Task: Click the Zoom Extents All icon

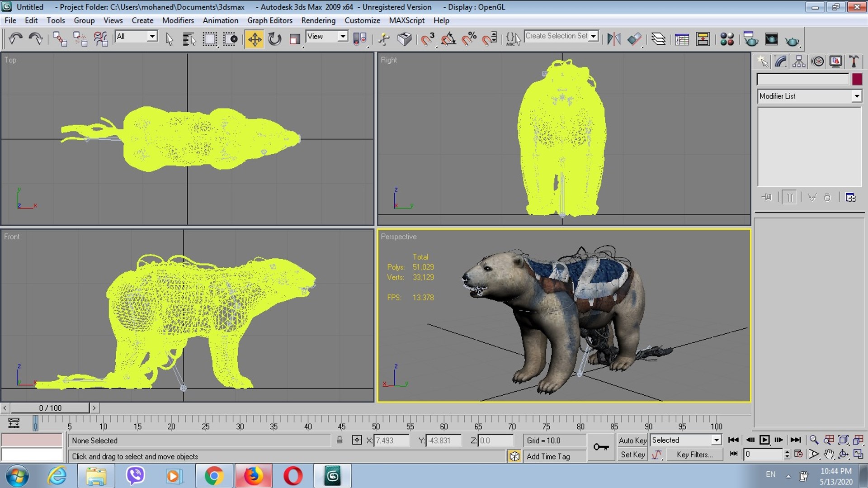Action: (858, 440)
